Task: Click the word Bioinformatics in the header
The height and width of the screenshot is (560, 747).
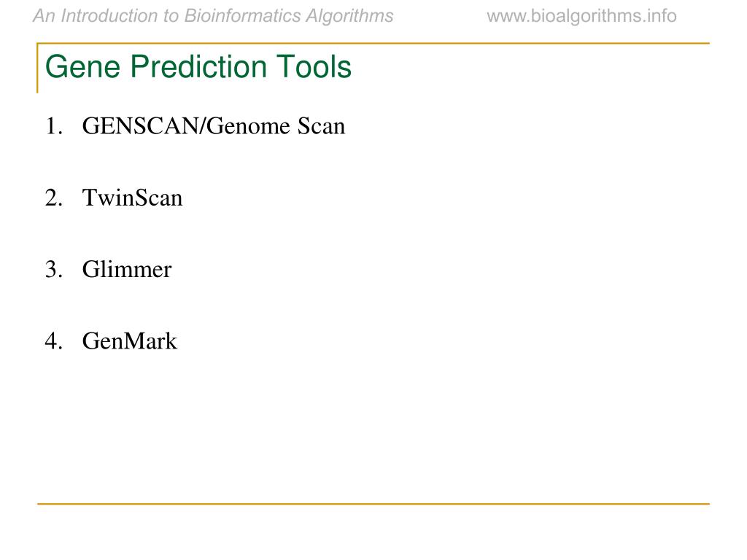Action: click(242, 16)
